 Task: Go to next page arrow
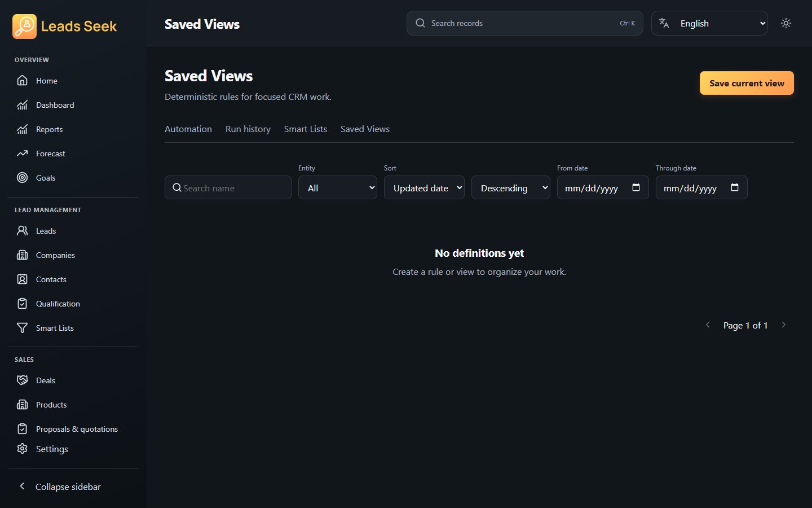[x=783, y=325]
